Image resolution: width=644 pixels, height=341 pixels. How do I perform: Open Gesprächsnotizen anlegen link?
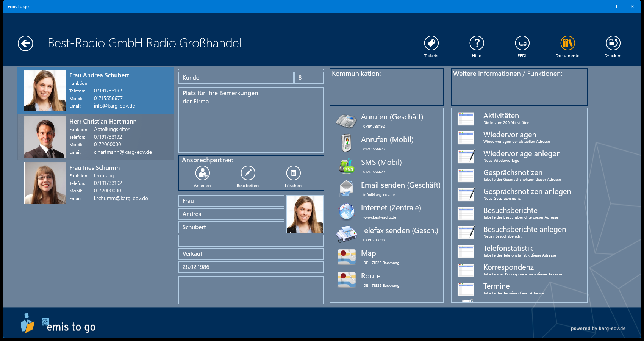[x=527, y=192]
